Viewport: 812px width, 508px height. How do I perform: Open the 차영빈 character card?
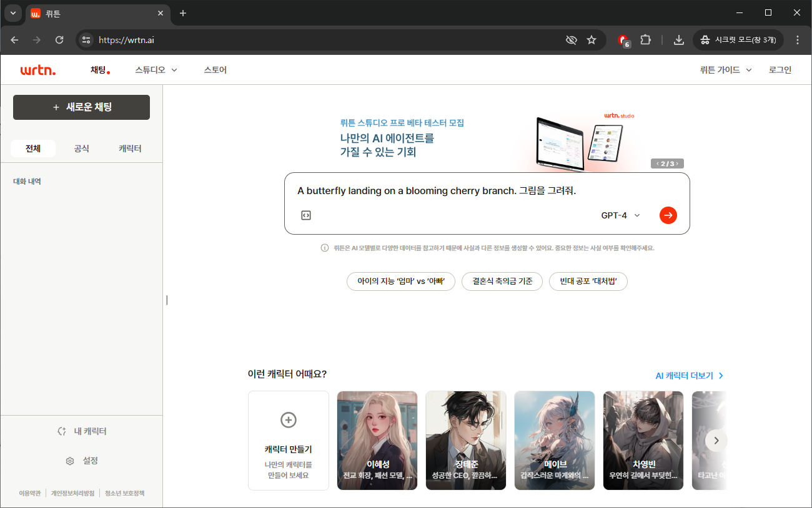643,441
